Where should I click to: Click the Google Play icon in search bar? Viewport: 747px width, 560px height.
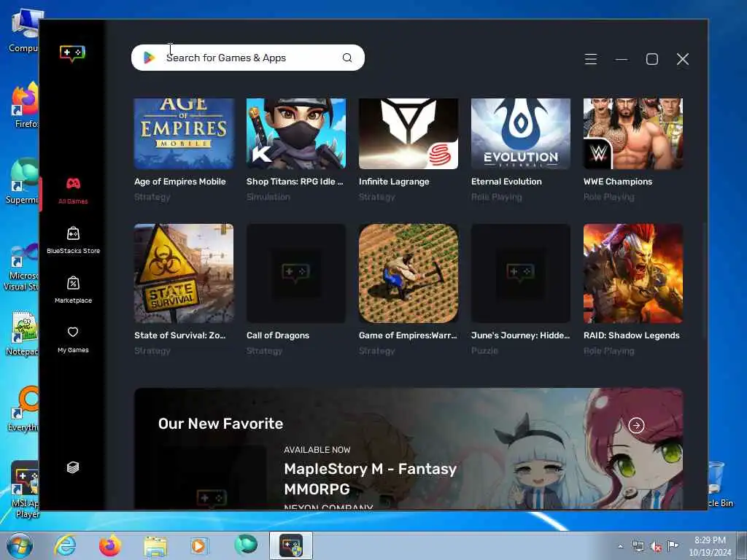[x=149, y=58]
